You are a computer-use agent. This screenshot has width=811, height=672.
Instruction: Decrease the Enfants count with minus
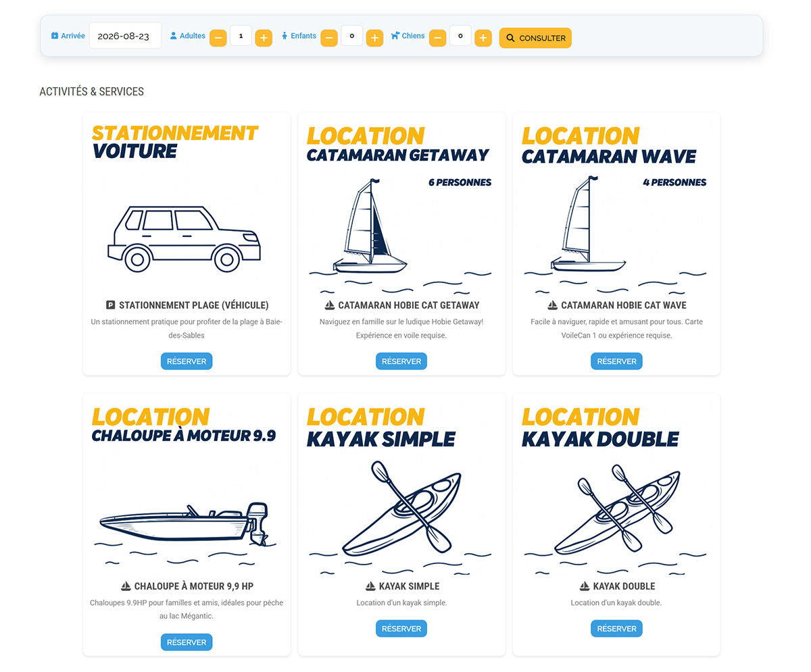[329, 38]
